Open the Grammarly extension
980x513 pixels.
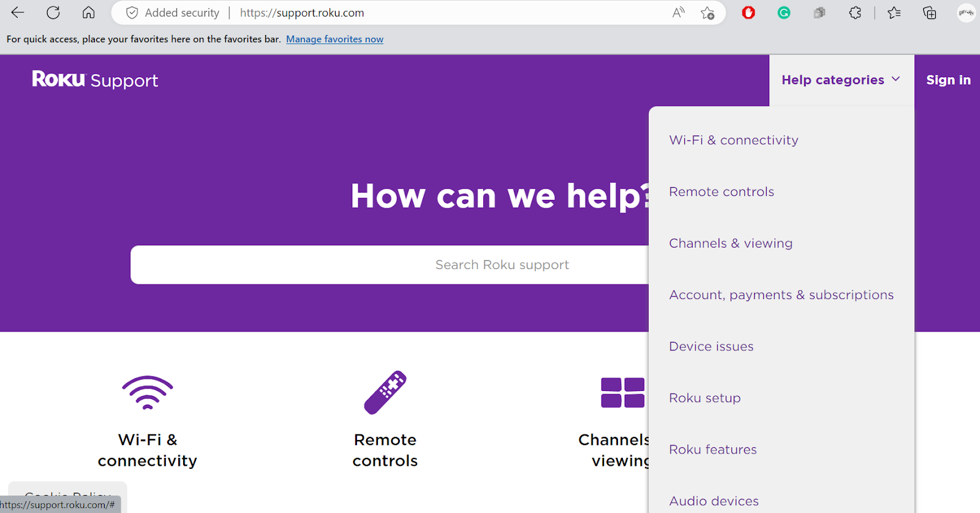(x=784, y=12)
